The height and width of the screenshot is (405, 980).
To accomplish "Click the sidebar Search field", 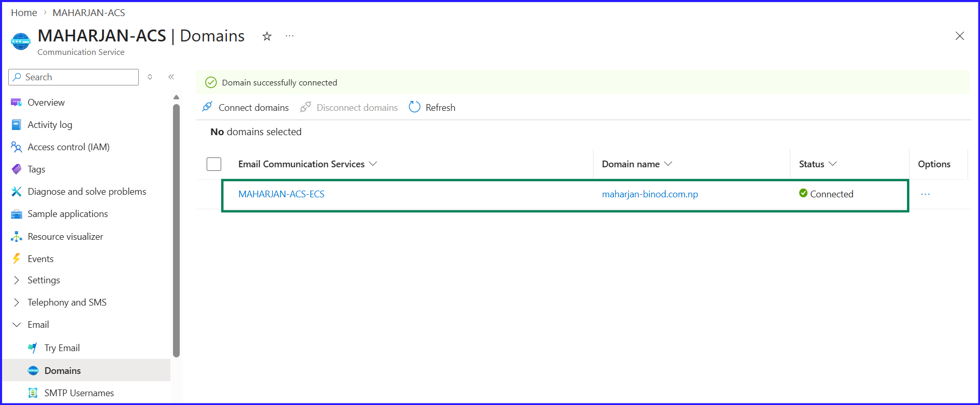I will (x=74, y=77).
